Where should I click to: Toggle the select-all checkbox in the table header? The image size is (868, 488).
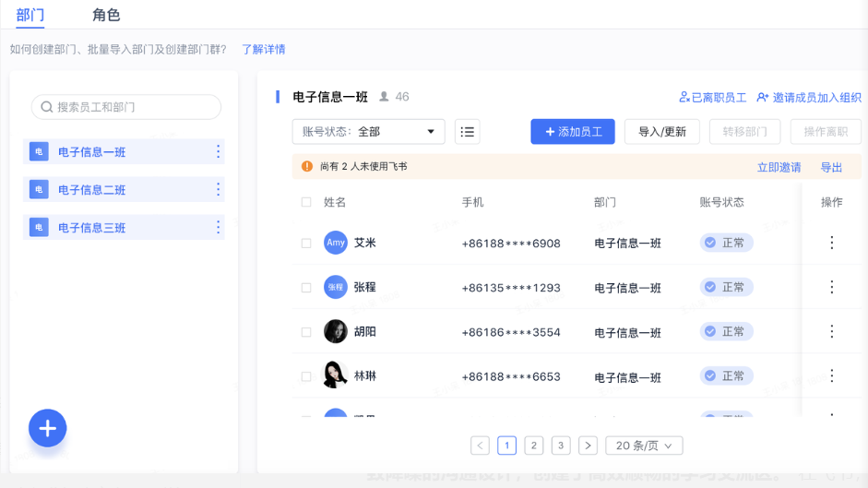306,202
